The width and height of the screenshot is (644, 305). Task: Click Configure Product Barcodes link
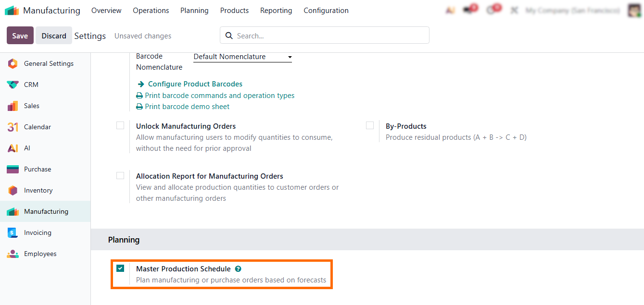tap(195, 84)
